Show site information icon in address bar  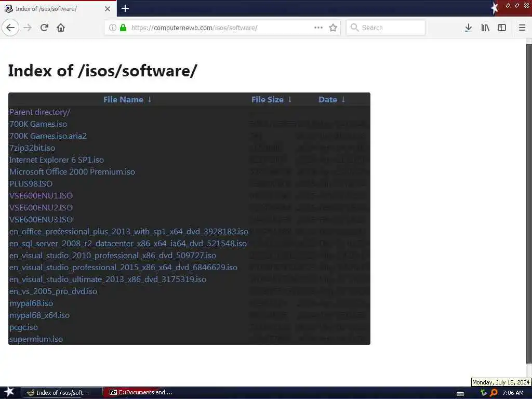[x=113, y=28]
